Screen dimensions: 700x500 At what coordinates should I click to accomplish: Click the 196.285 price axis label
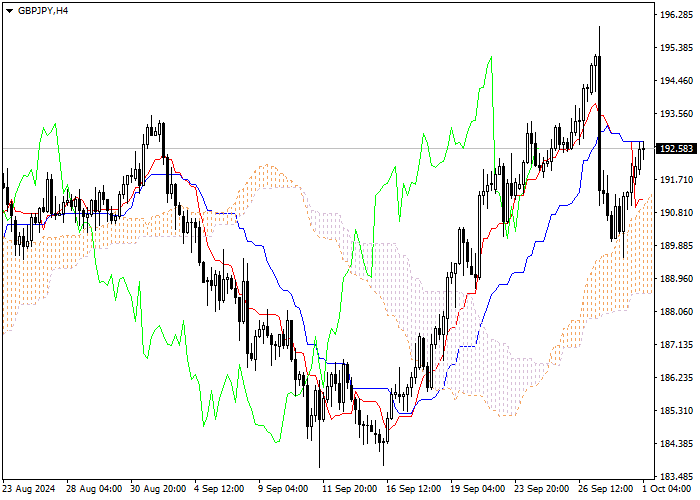click(x=676, y=15)
